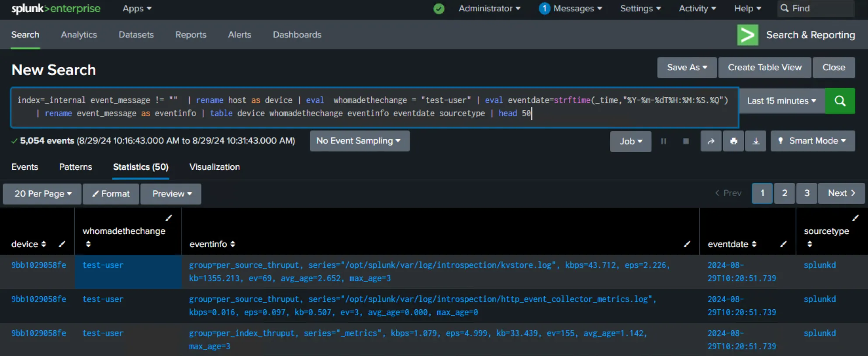Expand the Job menu
Image resolution: width=868 pixels, height=356 pixels.
tap(631, 141)
